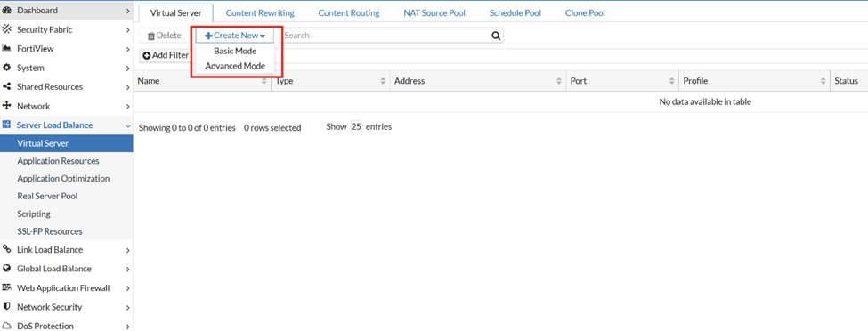Click the Delete button
The width and height of the screenshot is (868, 331).
point(164,36)
